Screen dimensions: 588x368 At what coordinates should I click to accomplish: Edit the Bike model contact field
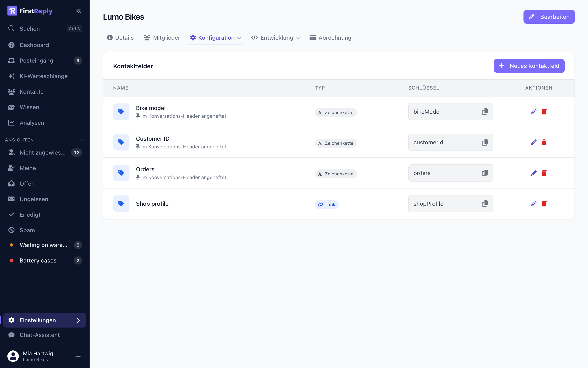tap(533, 112)
